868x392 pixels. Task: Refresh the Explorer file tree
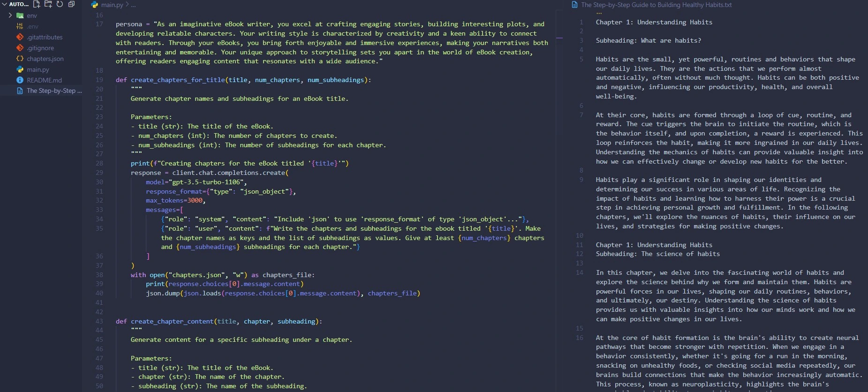(60, 4)
